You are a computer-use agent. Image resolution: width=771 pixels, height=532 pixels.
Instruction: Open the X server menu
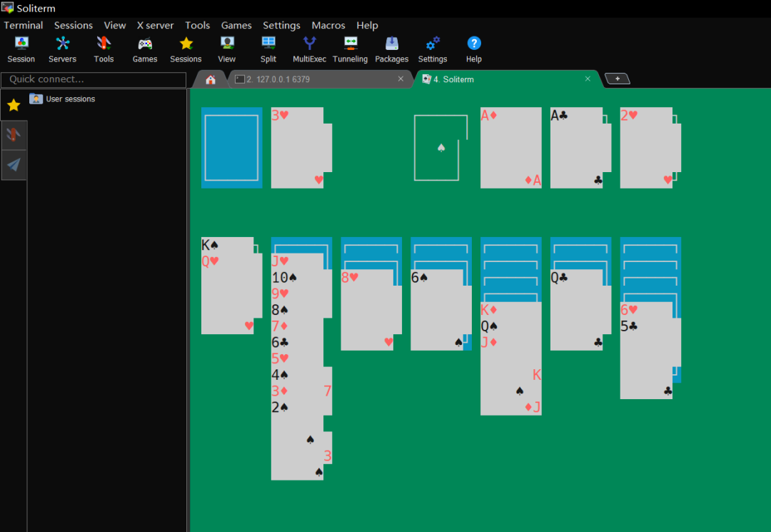click(155, 25)
